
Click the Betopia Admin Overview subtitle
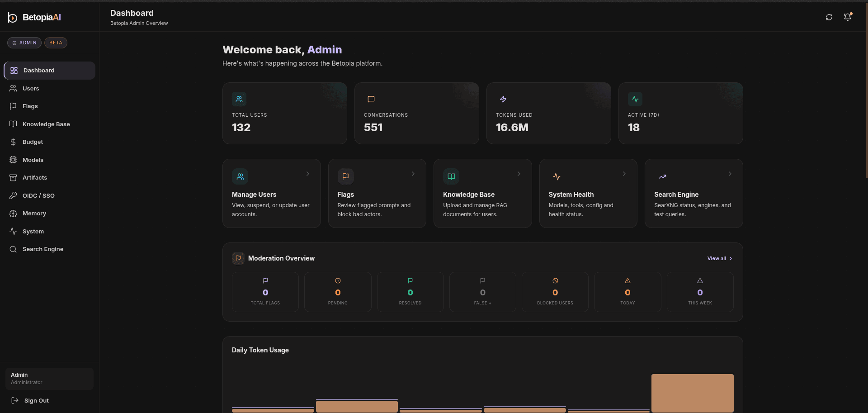[139, 23]
